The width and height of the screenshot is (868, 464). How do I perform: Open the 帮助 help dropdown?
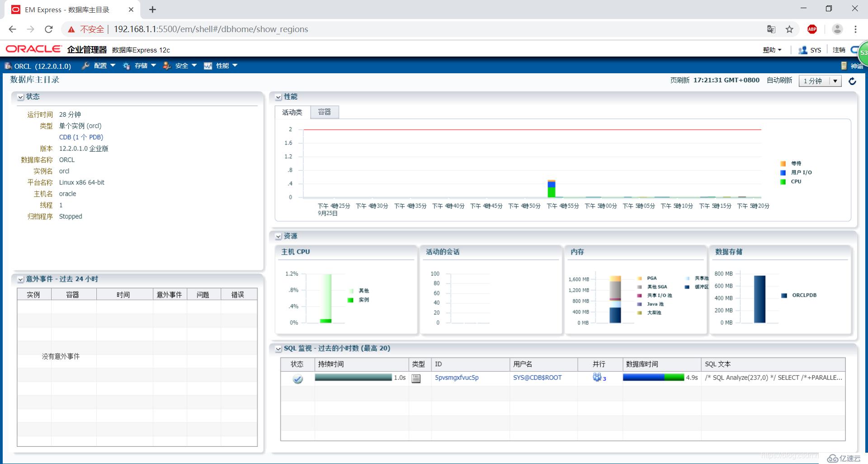[772, 50]
